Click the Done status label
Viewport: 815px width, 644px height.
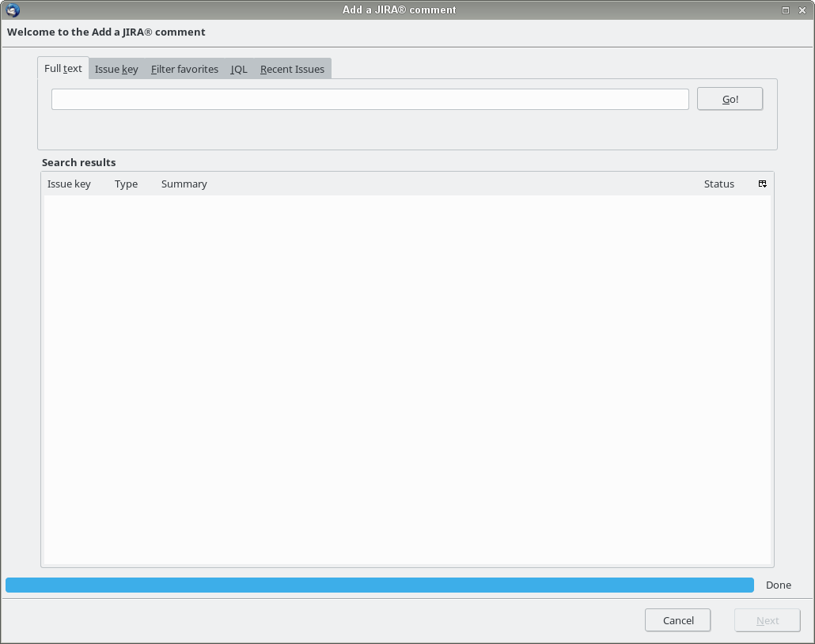[779, 585]
